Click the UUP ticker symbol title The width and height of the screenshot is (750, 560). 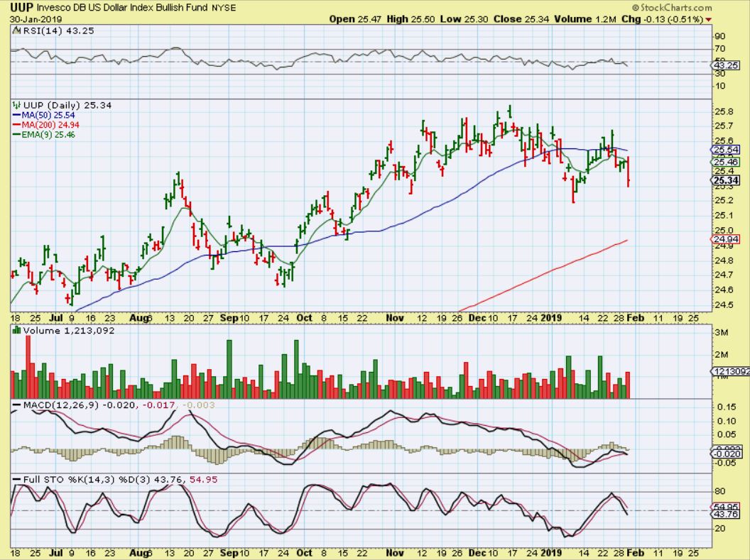(21, 8)
